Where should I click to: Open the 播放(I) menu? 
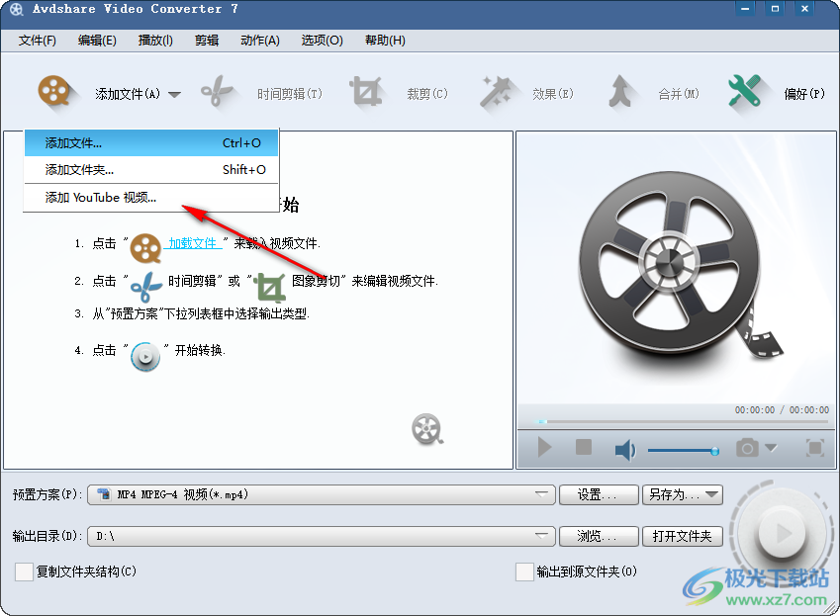coord(155,41)
